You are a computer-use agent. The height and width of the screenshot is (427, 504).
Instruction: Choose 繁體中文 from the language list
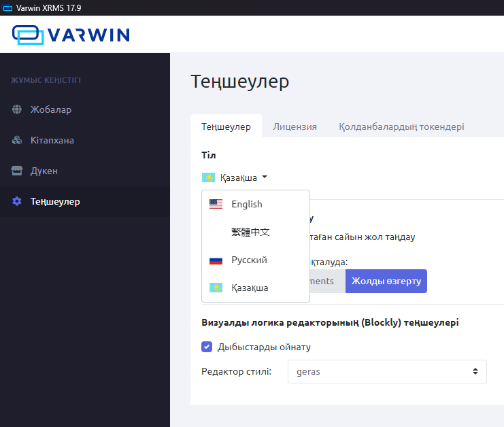click(x=250, y=232)
